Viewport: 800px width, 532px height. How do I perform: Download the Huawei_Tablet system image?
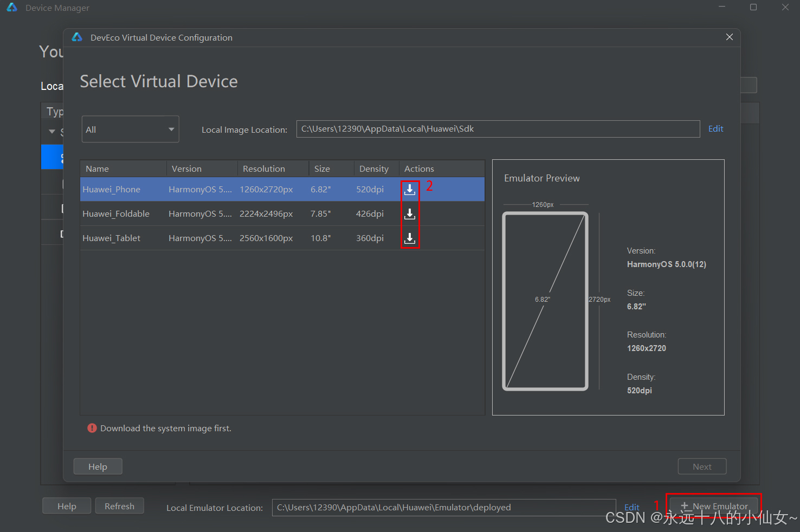410,238
